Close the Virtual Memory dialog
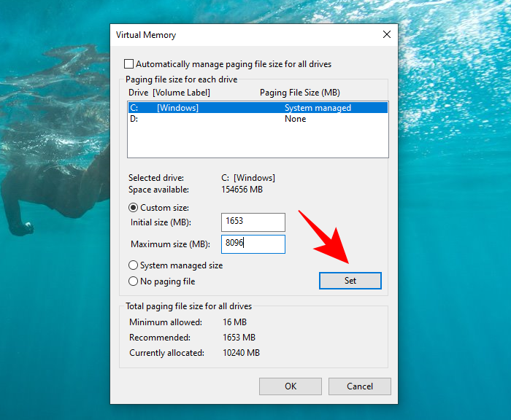The image size is (511, 420). pos(386,34)
